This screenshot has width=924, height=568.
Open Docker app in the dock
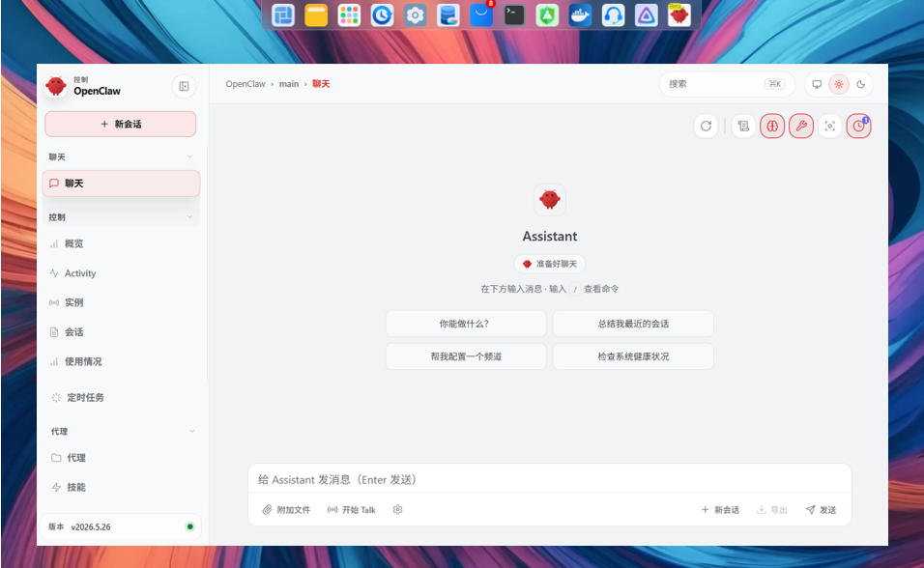point(580,14)
